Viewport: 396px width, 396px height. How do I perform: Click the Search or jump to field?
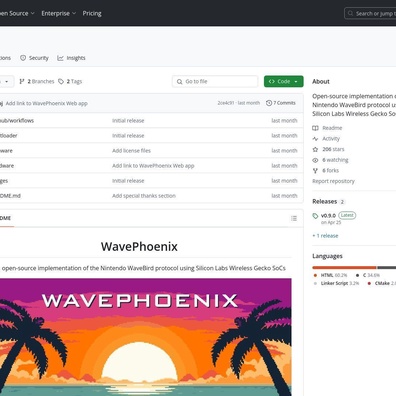pyautogui.click(x=370, y=13)
